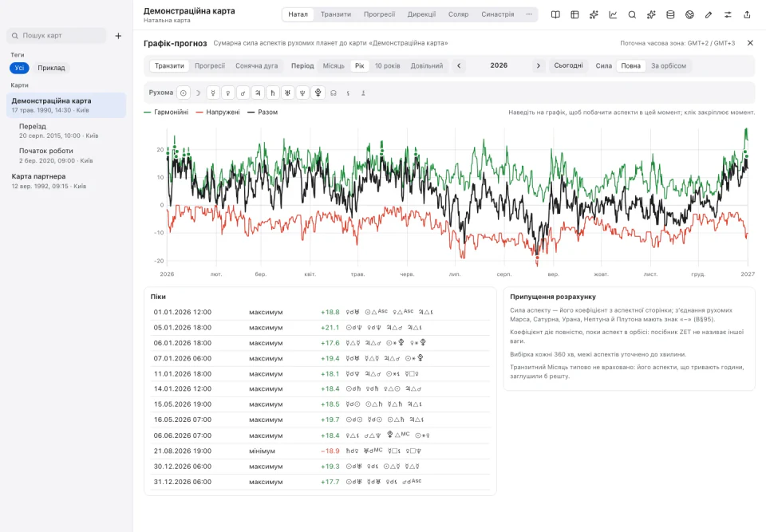Screen dimensions: 766x532
Task: Click the magnifier search icon in toolbar
Action: (632, 14)
